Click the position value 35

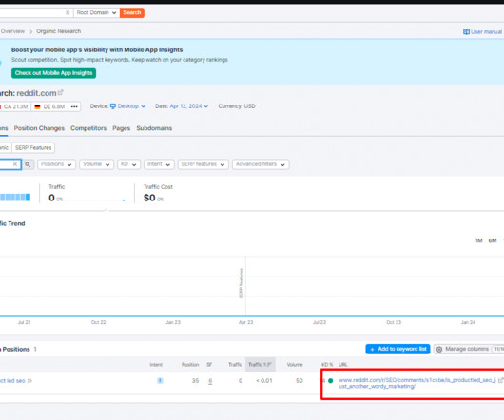(196, 381)
